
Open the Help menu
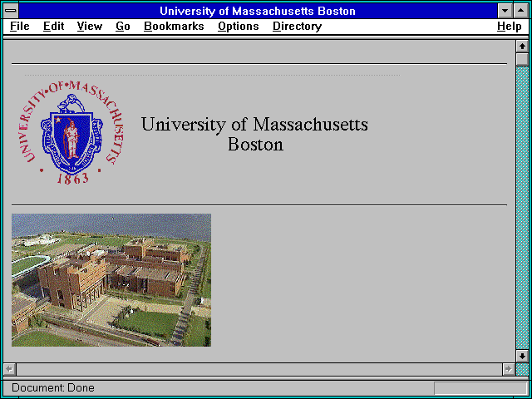[510, 27]
